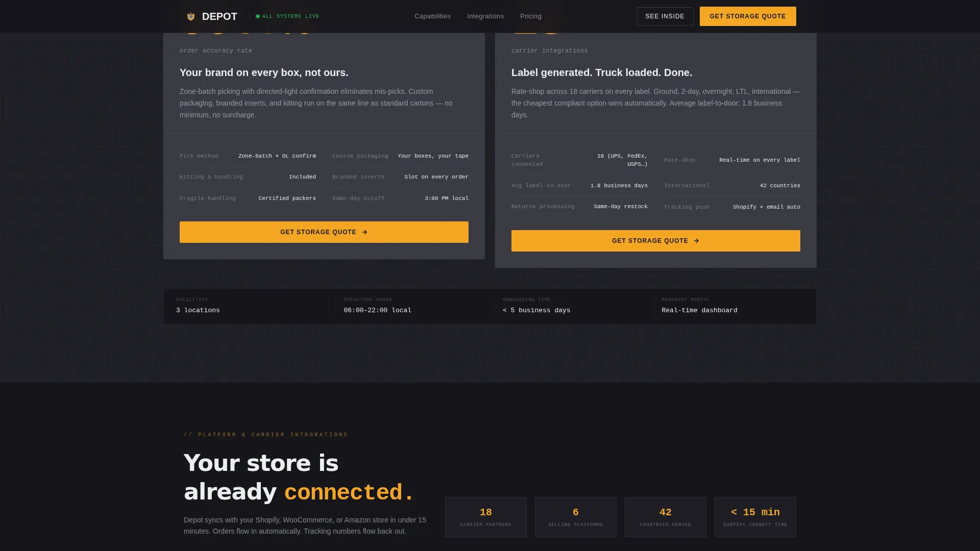The height and width of the screenshot is (551, 980).
Task: Click the 'Certified packers' value
Action: coord(287,198)
